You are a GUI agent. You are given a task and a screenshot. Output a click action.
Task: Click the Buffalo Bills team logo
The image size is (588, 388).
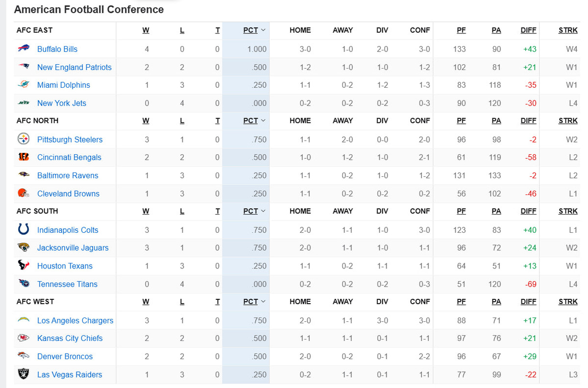point(24,48)
